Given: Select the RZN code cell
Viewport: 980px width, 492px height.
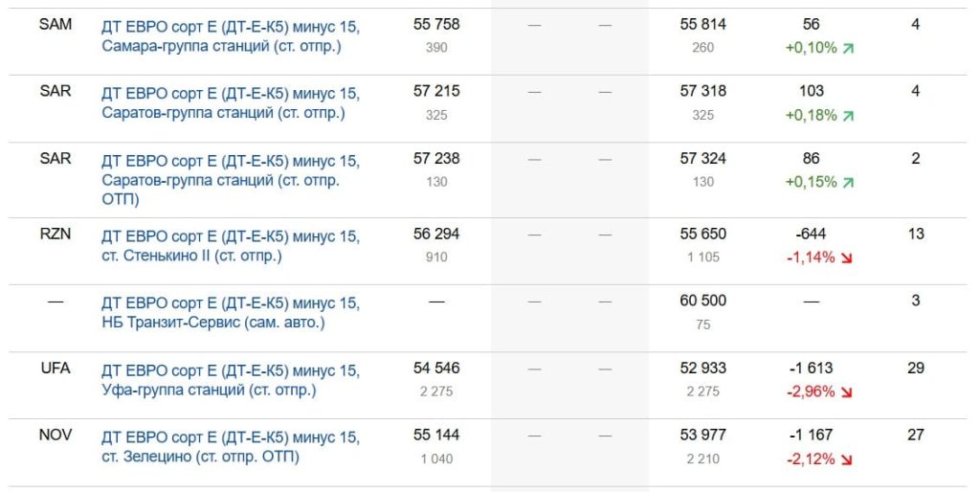Looking at the screenshot, I should pyautogui.click(x=56, y=235).
